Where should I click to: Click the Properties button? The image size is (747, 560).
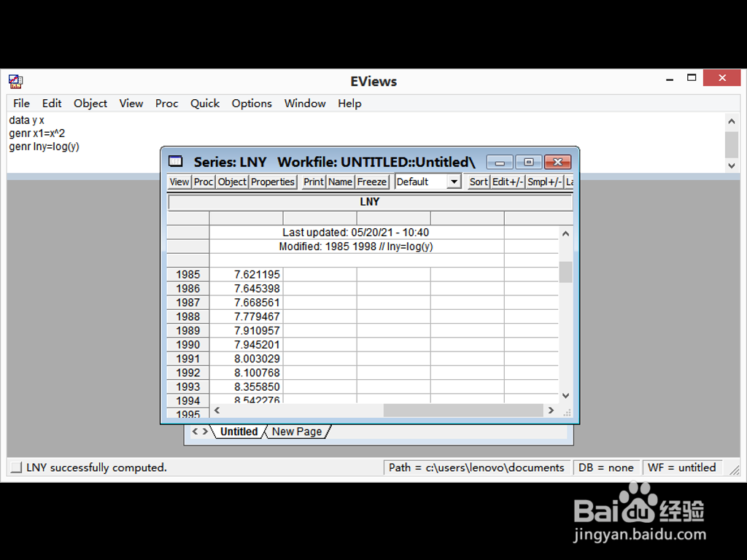(273, 182)
